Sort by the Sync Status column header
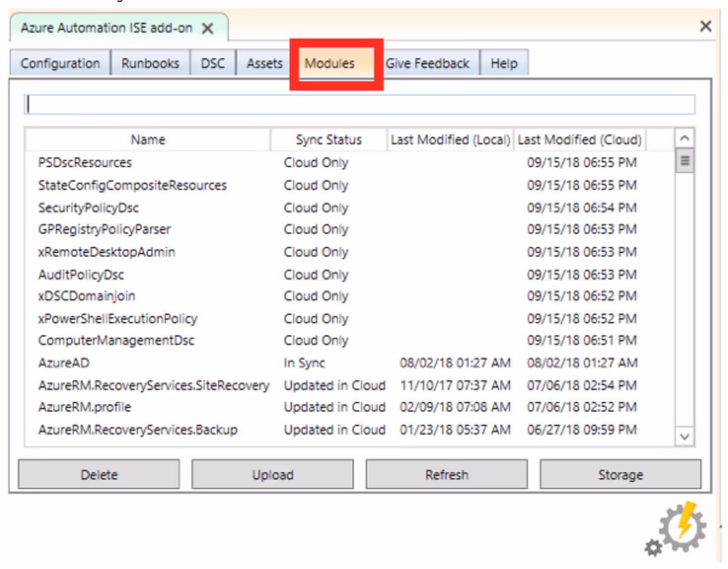 (x=328, y=140)
